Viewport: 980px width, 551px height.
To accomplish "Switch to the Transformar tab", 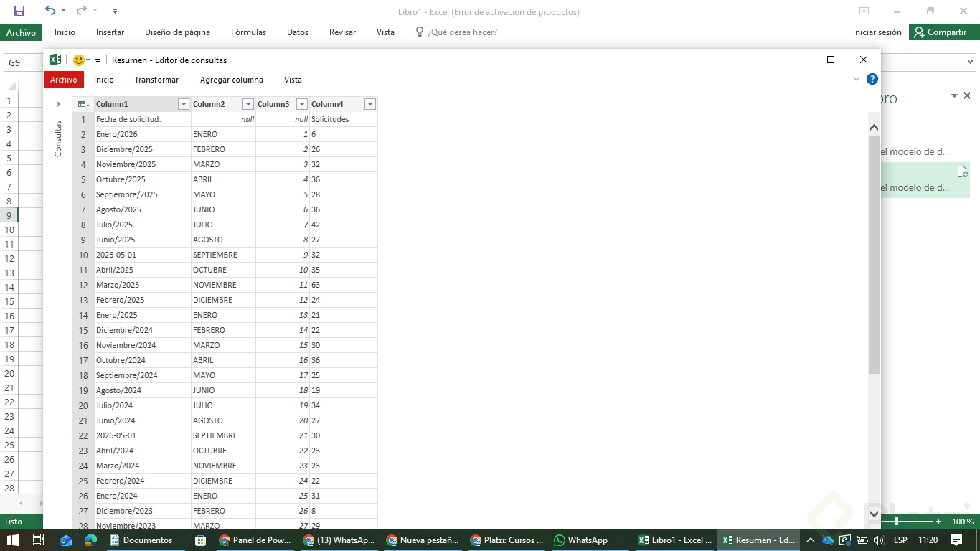I will tap(156, 80).
